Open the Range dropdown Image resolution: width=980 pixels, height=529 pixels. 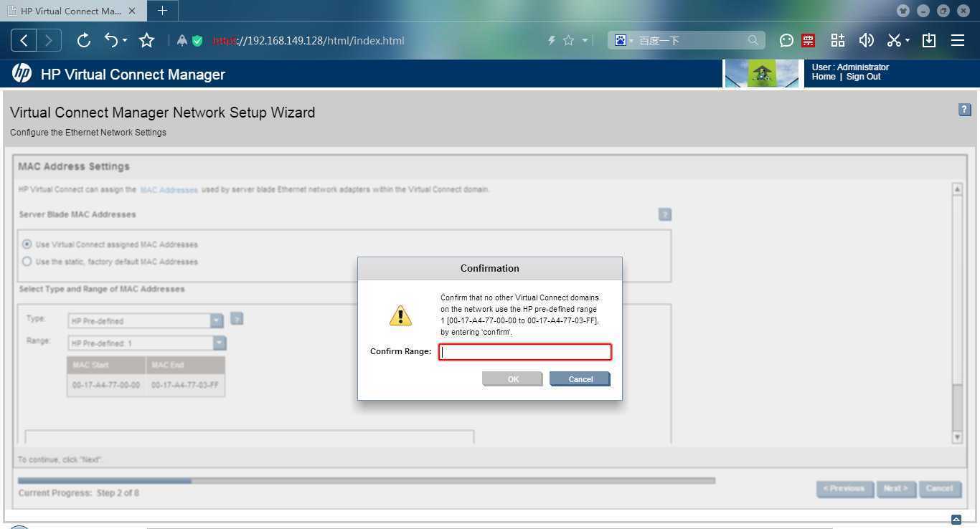tap(147, 343)
